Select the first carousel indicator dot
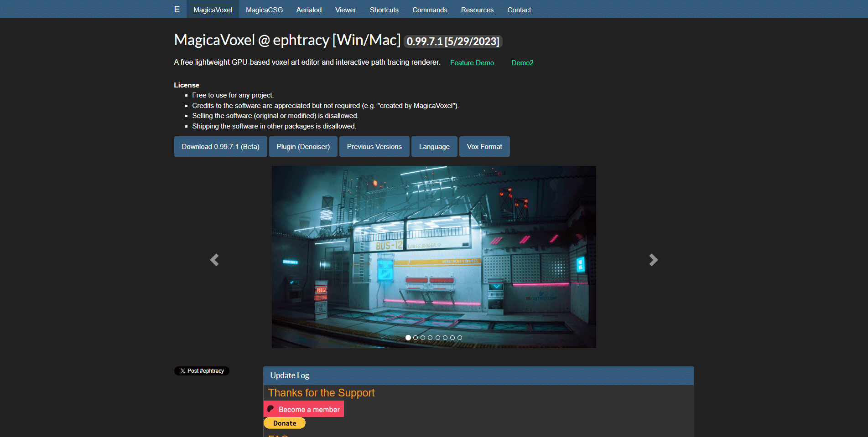Image resolution: width=868 pixels, height=437 pixels. pos(408,338)
